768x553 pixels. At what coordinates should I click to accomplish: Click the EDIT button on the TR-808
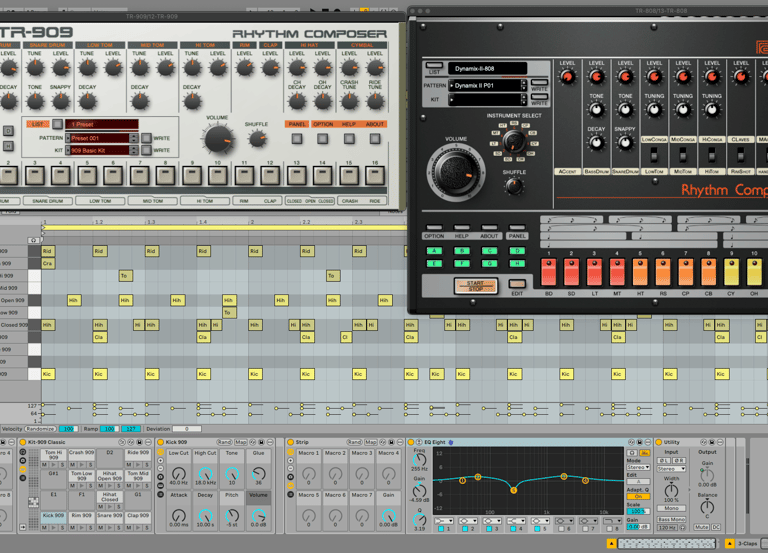click(517, 284)
